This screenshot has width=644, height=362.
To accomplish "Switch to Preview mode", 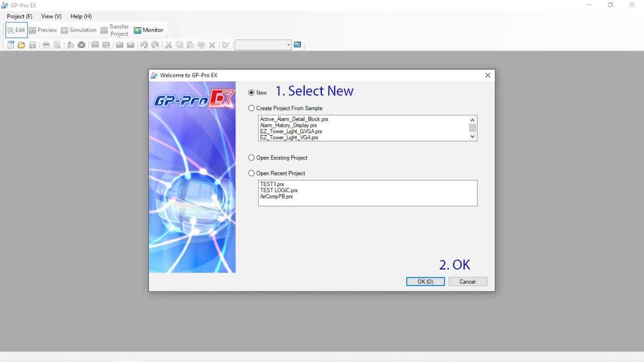I will [x=43, y=30].
